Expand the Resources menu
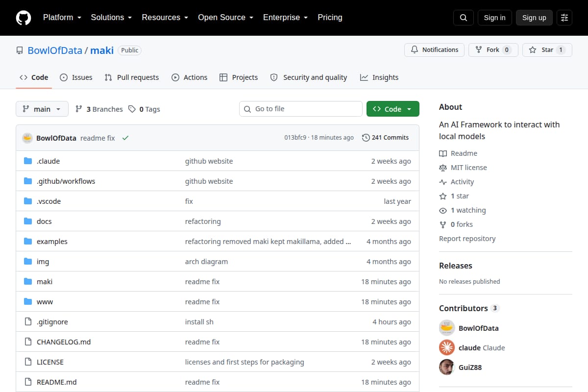Screen dimensions: 588x392 point(165,18)
